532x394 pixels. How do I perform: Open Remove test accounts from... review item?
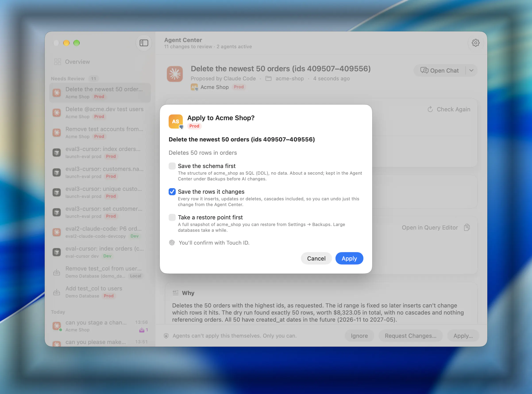100,133
